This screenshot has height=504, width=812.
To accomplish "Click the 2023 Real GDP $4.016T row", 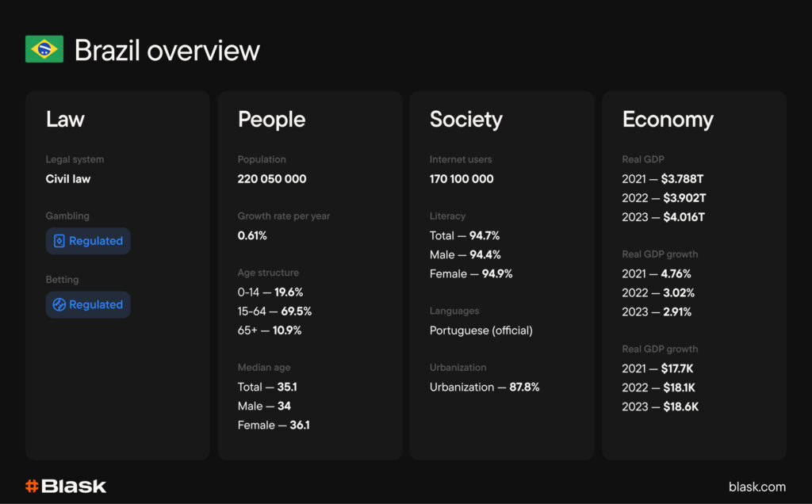I will pos(663,217).
